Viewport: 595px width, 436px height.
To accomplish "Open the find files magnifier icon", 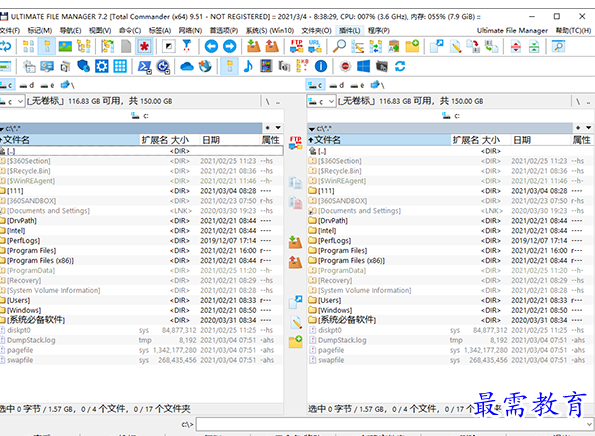I will point(339,46).
